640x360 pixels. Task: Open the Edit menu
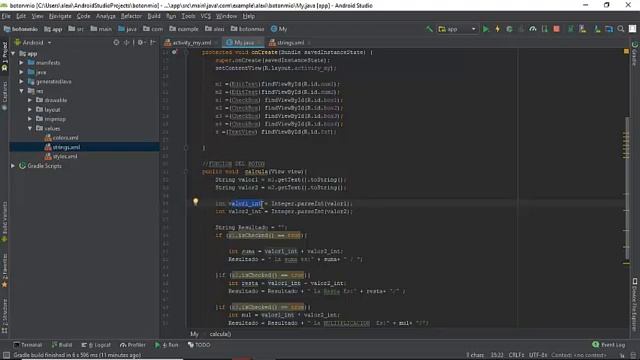(21, 16)
